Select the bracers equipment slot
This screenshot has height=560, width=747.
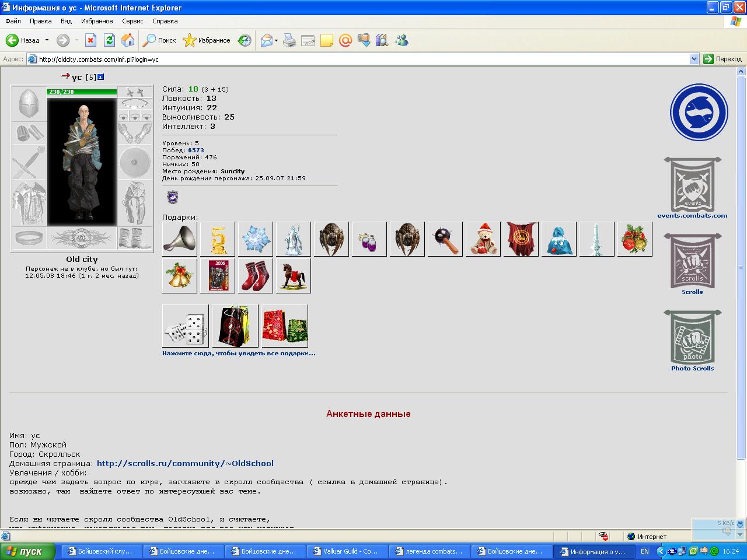pyautogui.click(x=29, y=134)
